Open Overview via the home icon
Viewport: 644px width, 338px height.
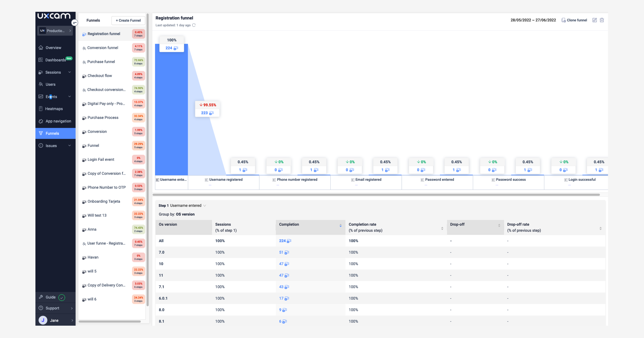click(53, 48)
